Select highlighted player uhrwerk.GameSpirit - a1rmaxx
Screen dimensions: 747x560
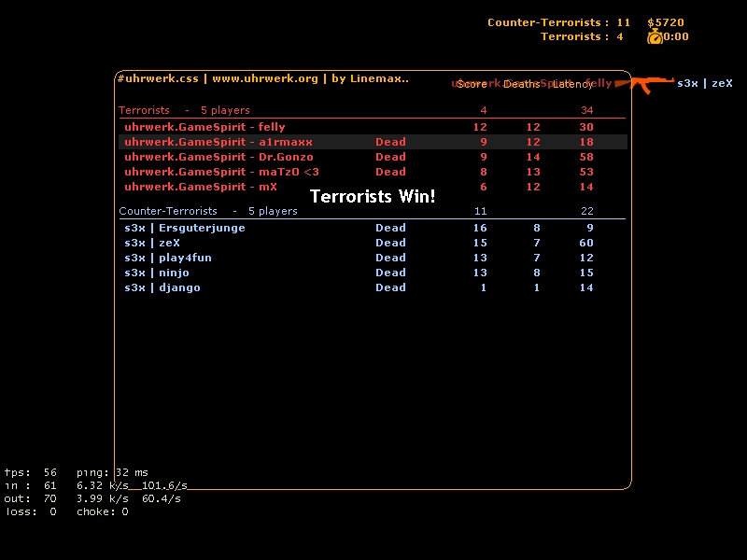pyautogui.click(x=218, y=142)
